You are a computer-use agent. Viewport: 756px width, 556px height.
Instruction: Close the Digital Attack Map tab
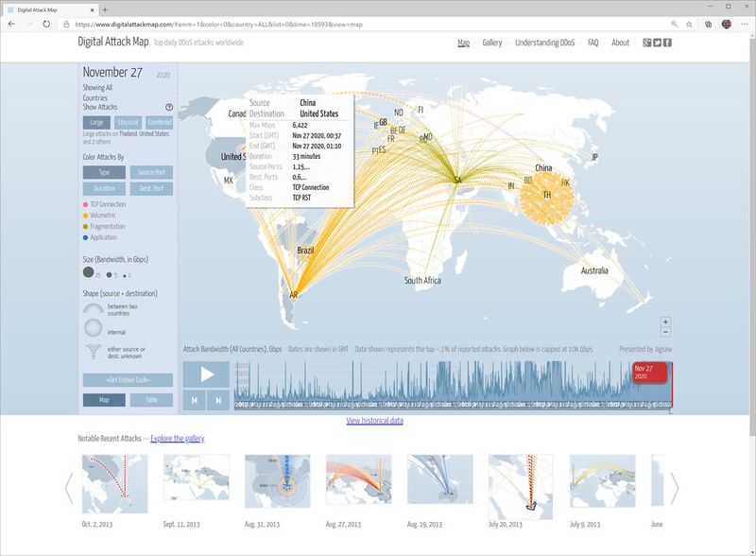click(x=93, y=9)
